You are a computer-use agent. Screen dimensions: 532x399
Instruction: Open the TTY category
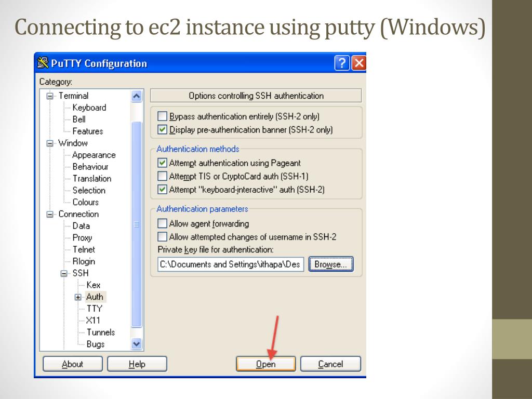pos(95,309)
